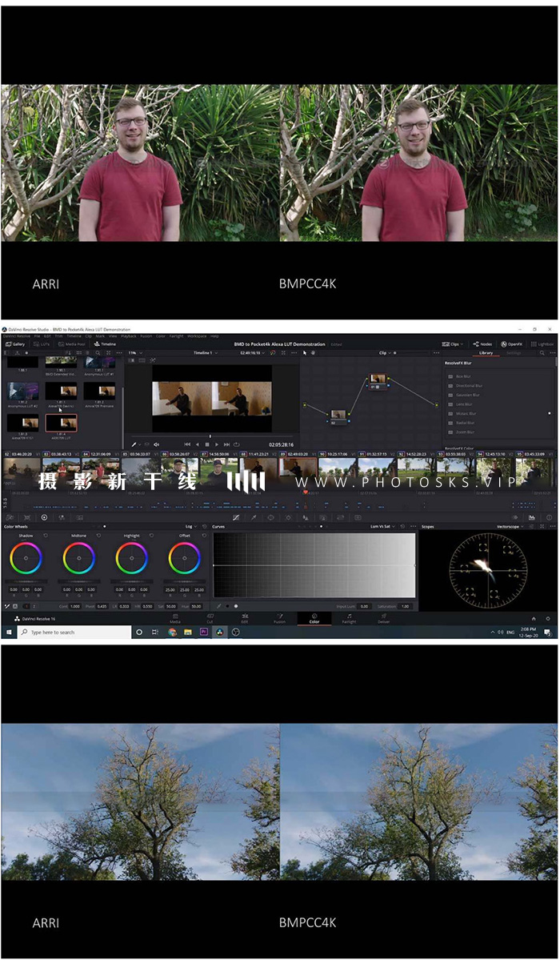The height and width of the screenshot is (964, 560).
Task: Toggle the Nodes panel button
Action: click(x=482, y=344)
